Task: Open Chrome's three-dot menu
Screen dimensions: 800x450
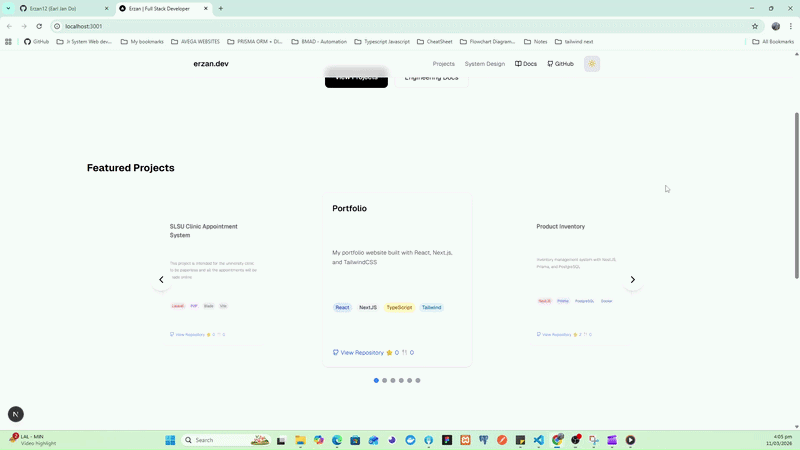Action: pyautogui.click(x=791, y=26)
